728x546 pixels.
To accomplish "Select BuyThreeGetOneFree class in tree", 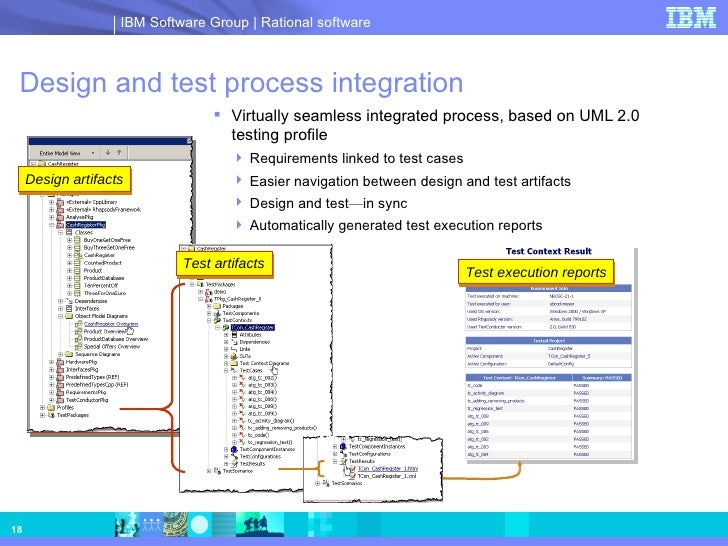I will click(109, 247).
